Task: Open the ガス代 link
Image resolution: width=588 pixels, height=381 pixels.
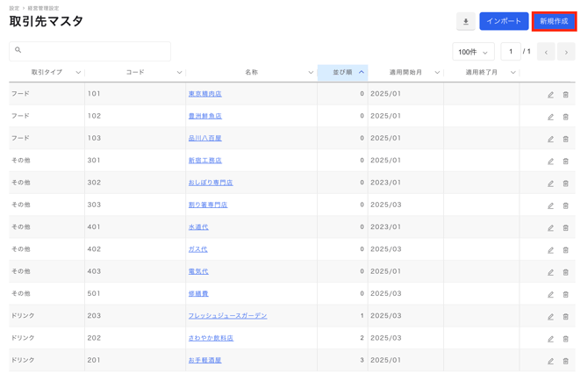Action: pos(198,249)
